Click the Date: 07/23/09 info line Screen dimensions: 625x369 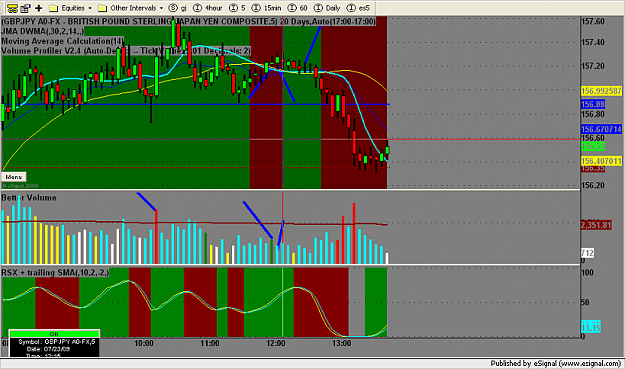[48, 349]
